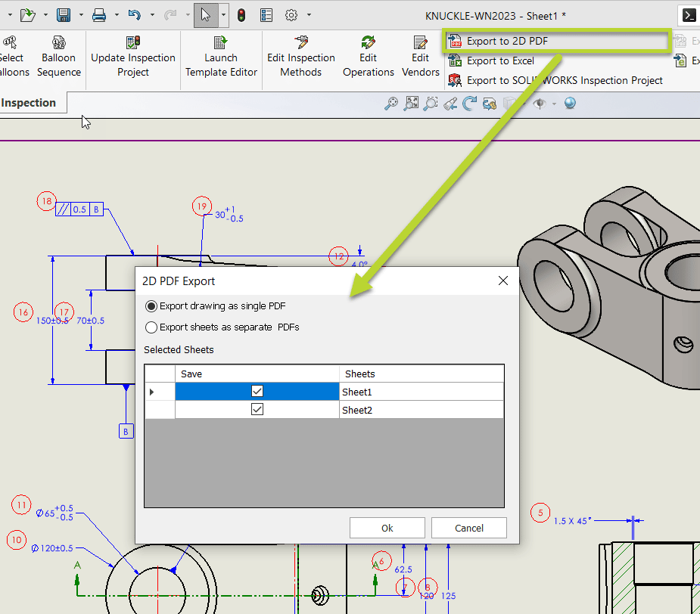Confirm the export with the Ok button
Screen dimensions: 700x614
pos(387,527)
